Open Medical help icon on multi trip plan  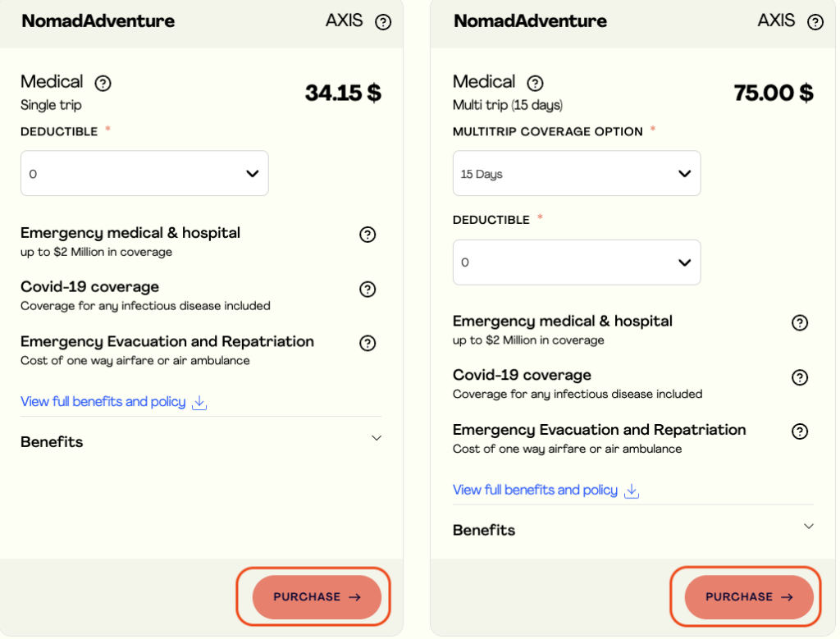[535, 83]
